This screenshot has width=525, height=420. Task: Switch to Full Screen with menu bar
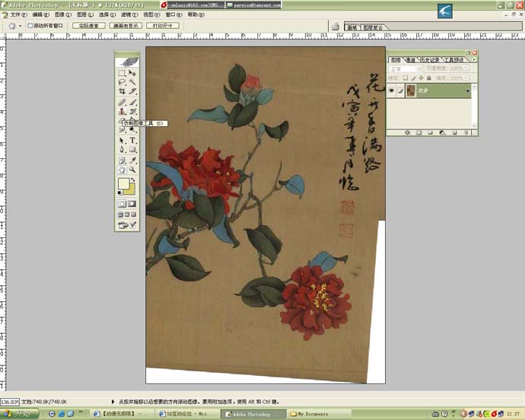127,215
